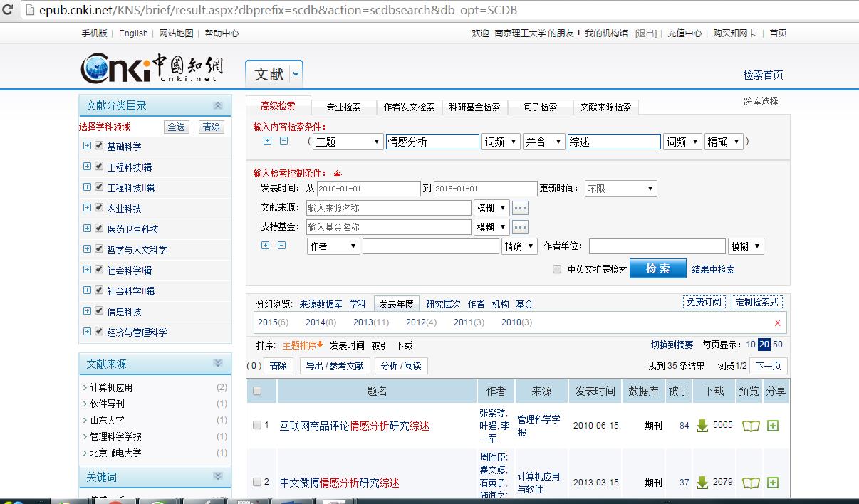This screenshot has width=859, height=504.
Task: Open the 更新时间 不限 dropdown
Action: [x=620, y=189]
